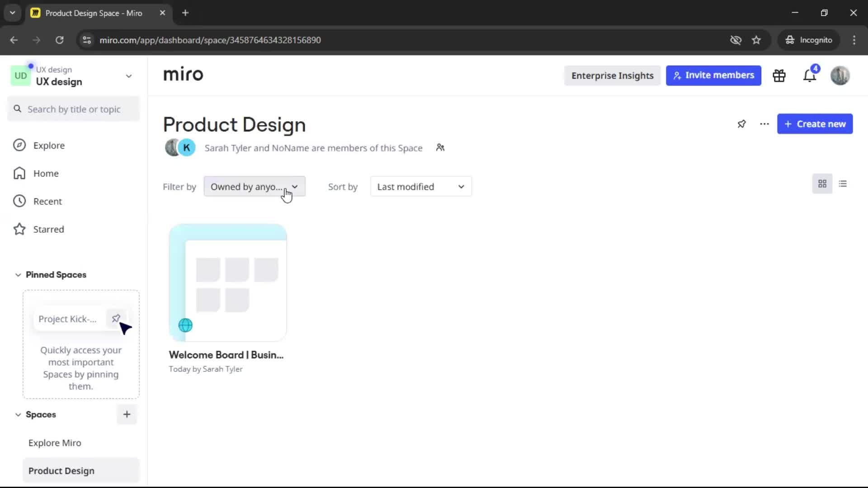Open the notifications bell
The width and height of the screenshot is (868, 488).
pos(810,75)
